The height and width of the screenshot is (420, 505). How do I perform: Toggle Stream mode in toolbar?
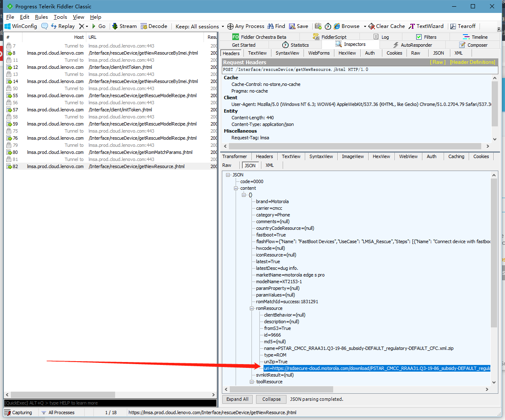pos(124,26)
